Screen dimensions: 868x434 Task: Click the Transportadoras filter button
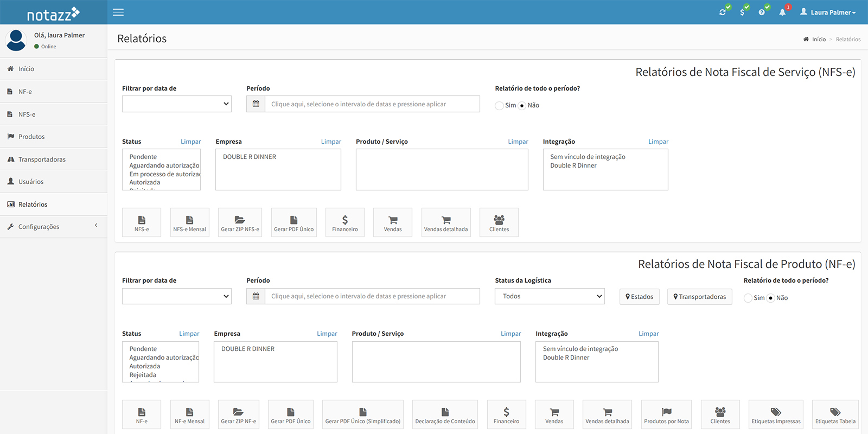(700, 297)
